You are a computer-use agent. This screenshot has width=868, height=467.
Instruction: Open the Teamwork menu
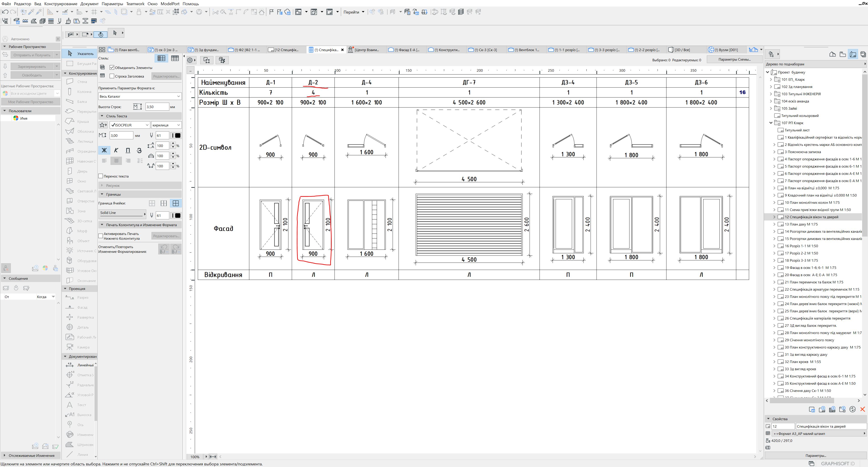pos(135,4)
